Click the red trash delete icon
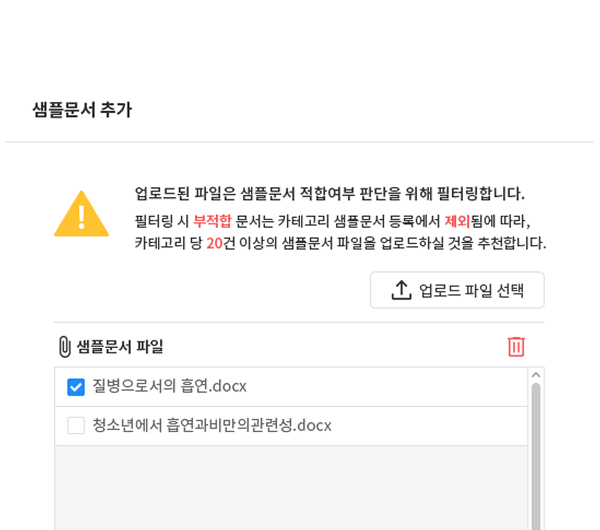The image size is (600, 530). [516, 347]
